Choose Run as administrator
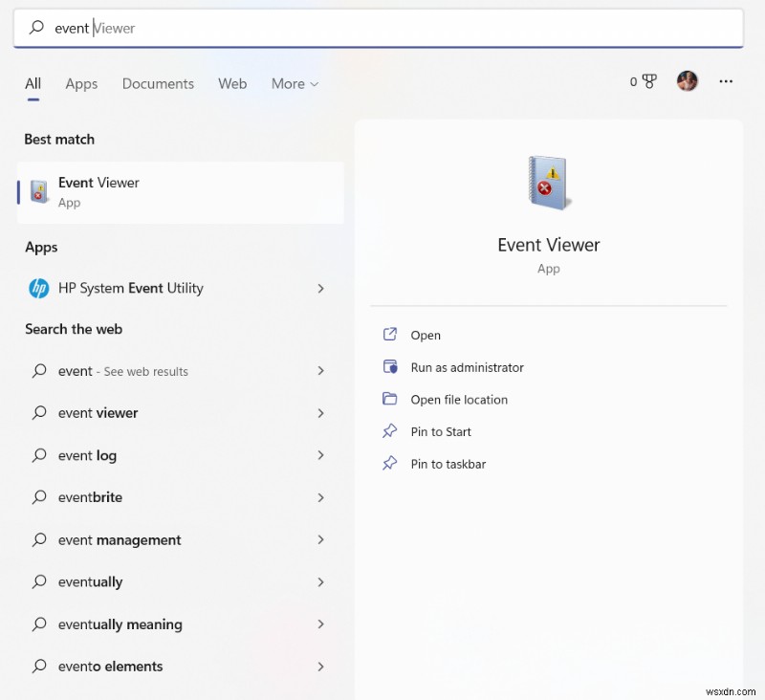This screenshot has height=700, width=765. tap(467, 367)
